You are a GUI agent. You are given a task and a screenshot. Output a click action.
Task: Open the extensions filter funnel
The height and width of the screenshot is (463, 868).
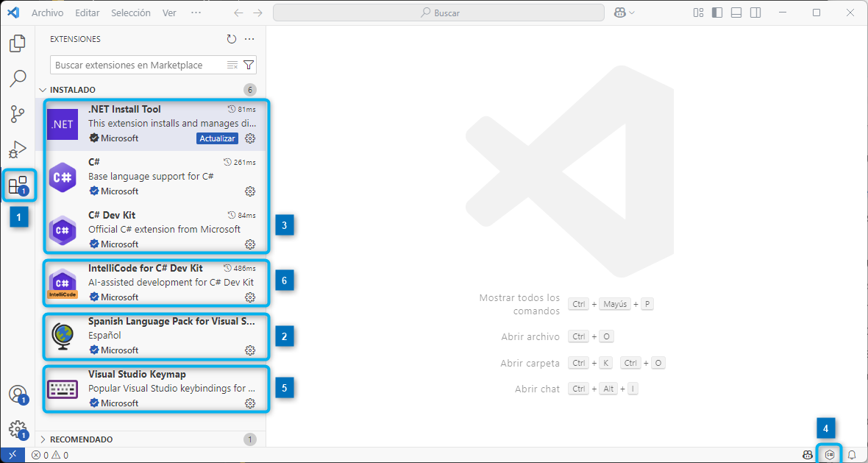pyautogui.click(x=249, y=66)
